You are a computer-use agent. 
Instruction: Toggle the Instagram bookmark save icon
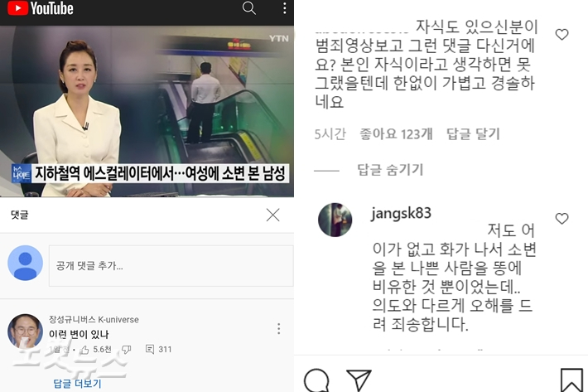tap(571, 380)
